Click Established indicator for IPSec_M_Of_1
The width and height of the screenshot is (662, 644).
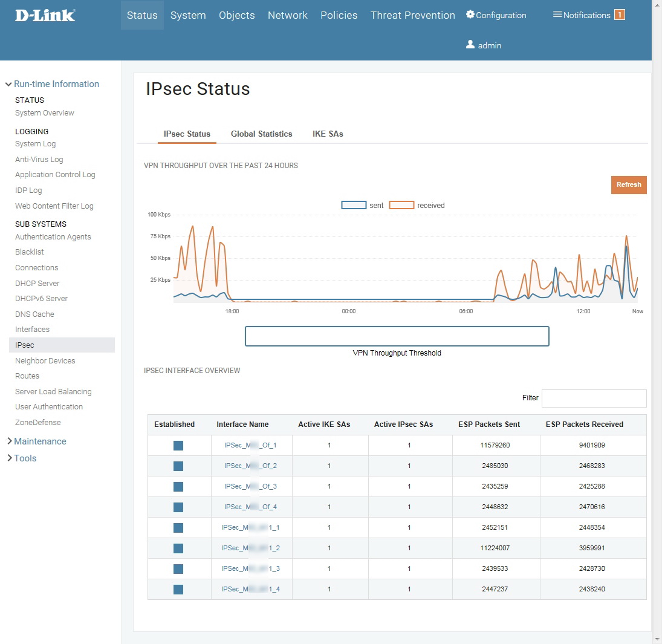point(178,446)
